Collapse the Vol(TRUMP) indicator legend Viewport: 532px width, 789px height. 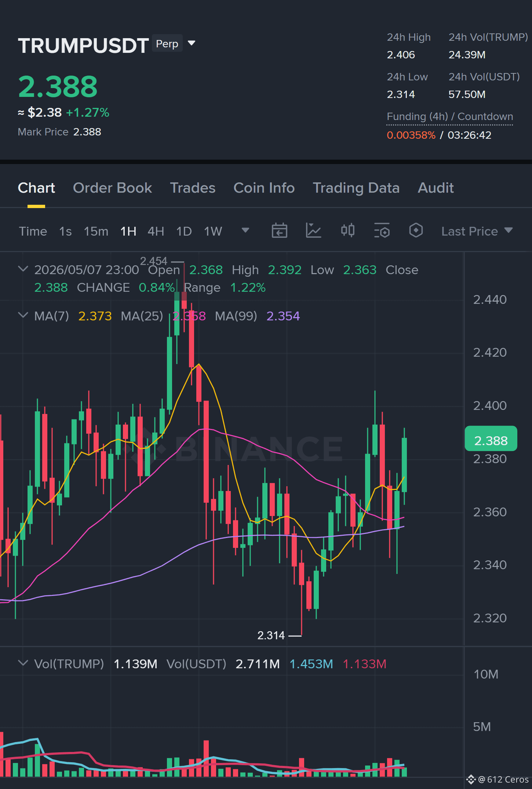(x=23, y=663)
